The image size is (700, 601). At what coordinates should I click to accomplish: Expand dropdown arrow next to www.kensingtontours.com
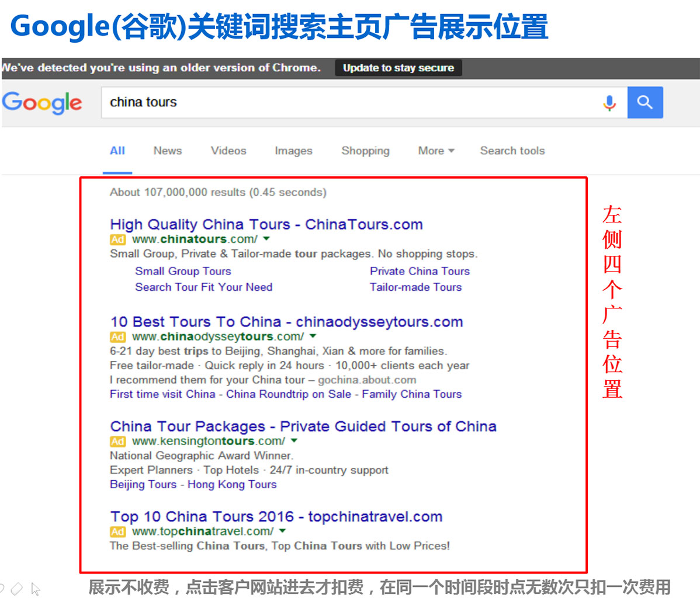click(x=294, y=441)
